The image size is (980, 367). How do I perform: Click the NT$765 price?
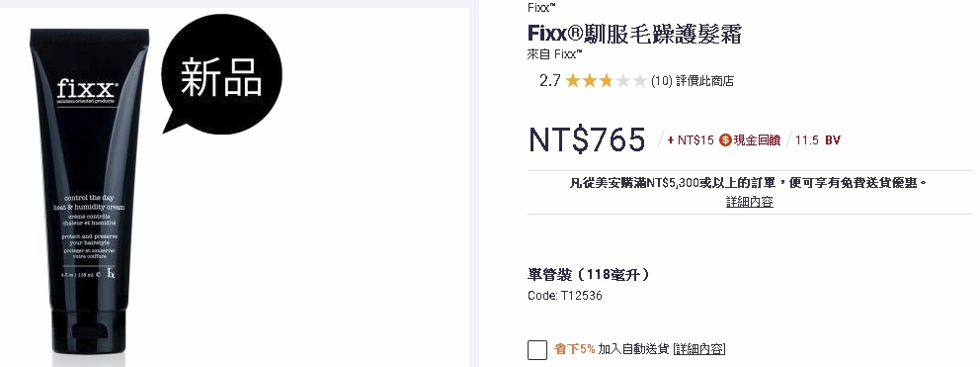587,139
